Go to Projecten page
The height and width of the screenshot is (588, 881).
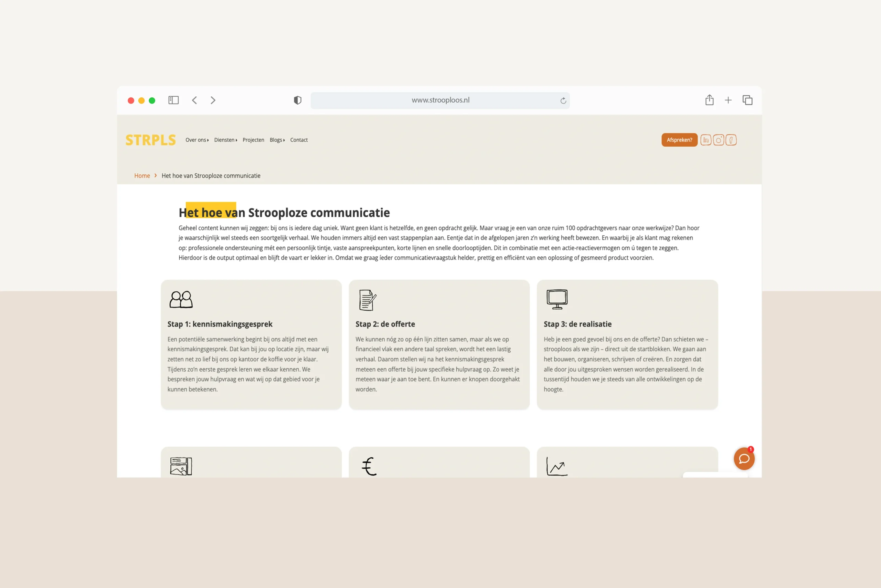(x=253, y=140)
